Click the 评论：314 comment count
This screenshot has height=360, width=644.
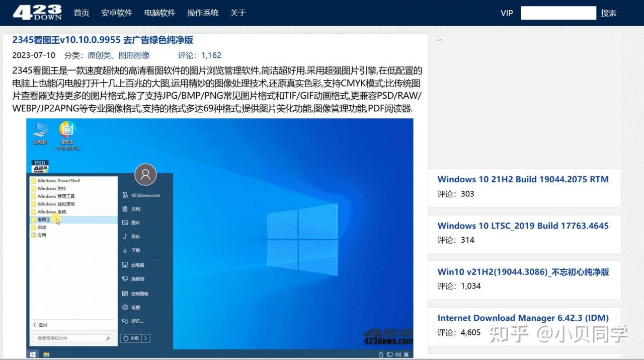pos(456,240)
